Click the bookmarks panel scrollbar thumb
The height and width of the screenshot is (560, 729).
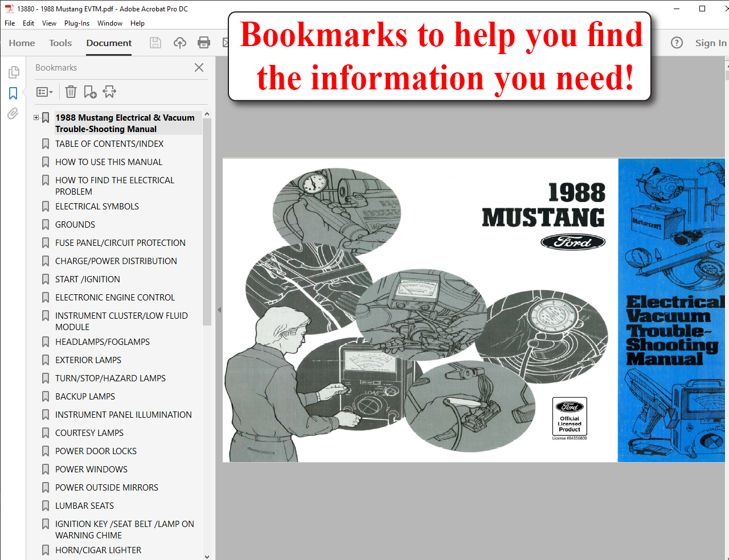point(207,222)
